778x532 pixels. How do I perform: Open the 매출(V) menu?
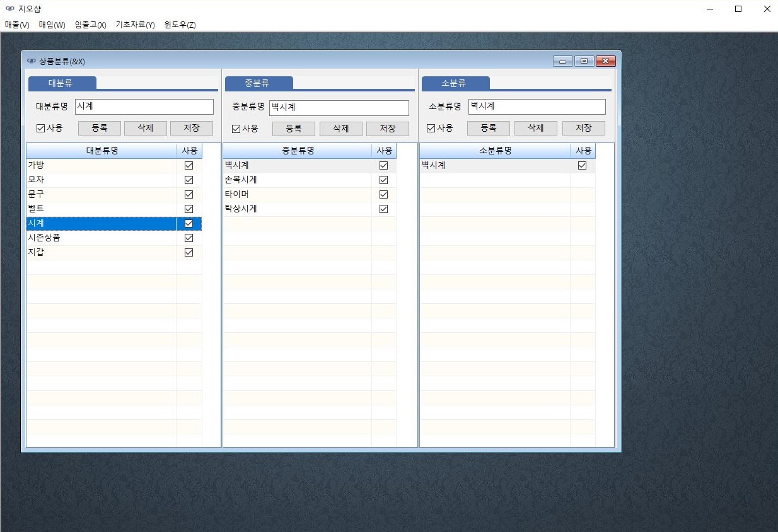coord(17,25)
